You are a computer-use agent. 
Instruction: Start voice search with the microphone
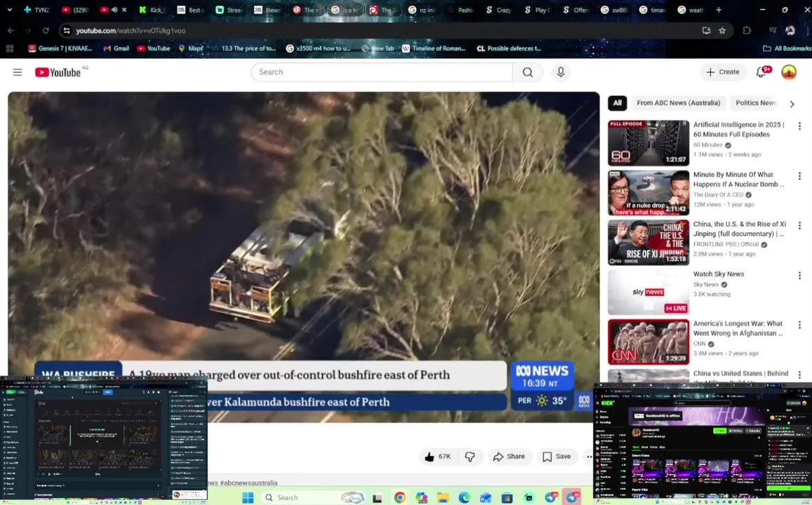click(561, 72)
